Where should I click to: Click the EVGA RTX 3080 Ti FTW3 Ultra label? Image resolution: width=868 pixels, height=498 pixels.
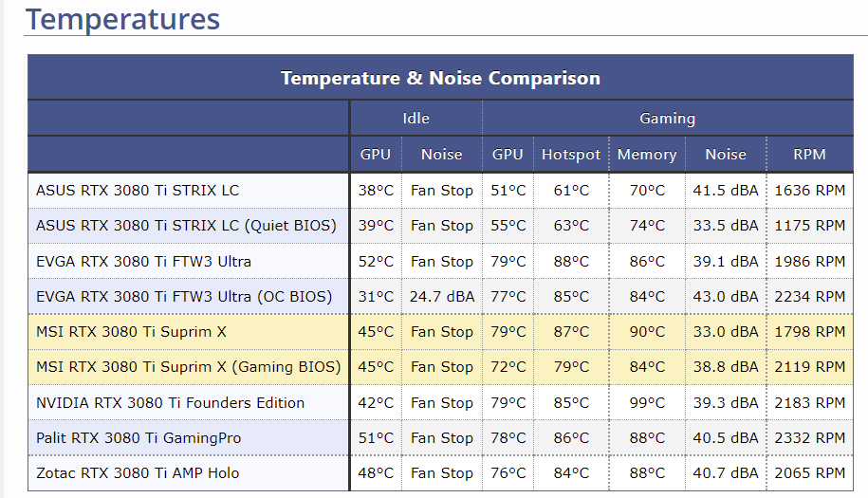click(x=143, y=261)
